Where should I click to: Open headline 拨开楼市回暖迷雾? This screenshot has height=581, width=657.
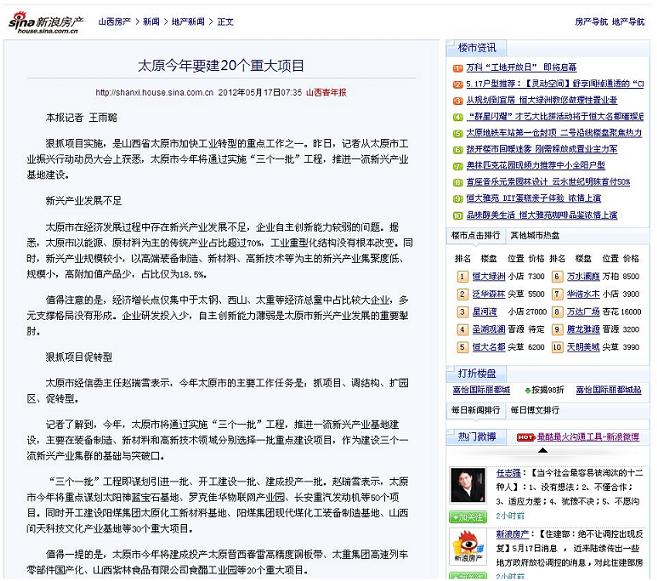(x=542, y=150)
